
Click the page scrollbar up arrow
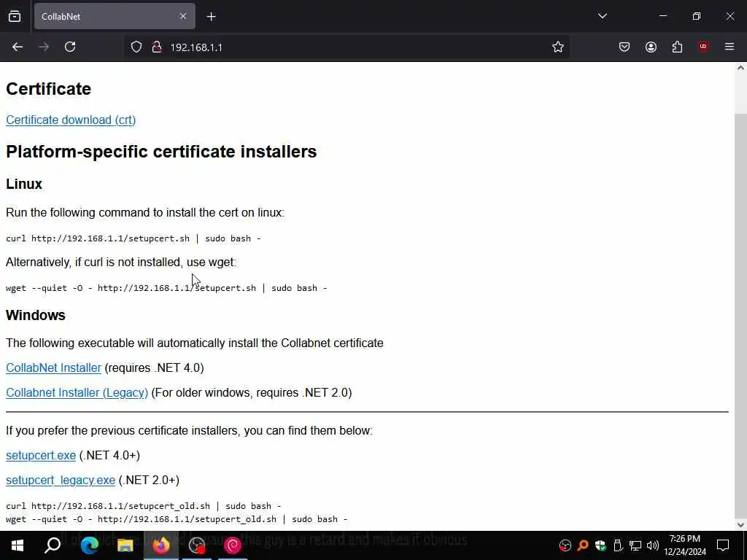click(740, 68)
